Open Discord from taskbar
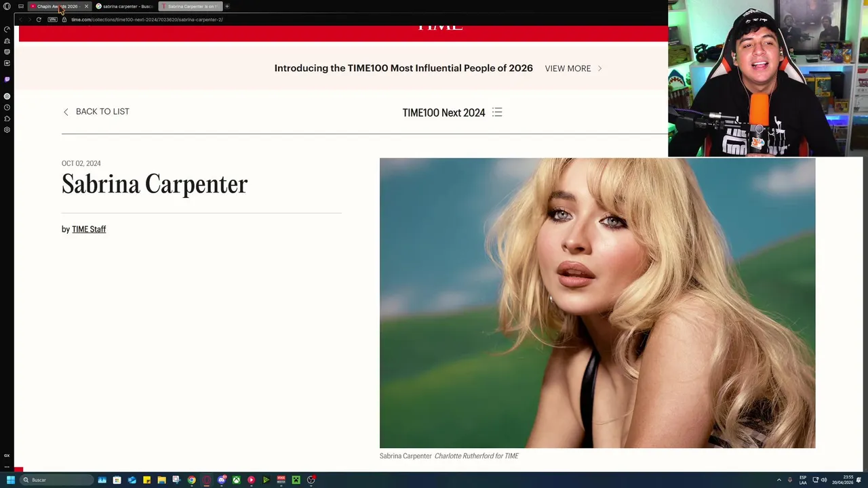The width and height of the screenshot is (868, 488). (x=222, y=480)
